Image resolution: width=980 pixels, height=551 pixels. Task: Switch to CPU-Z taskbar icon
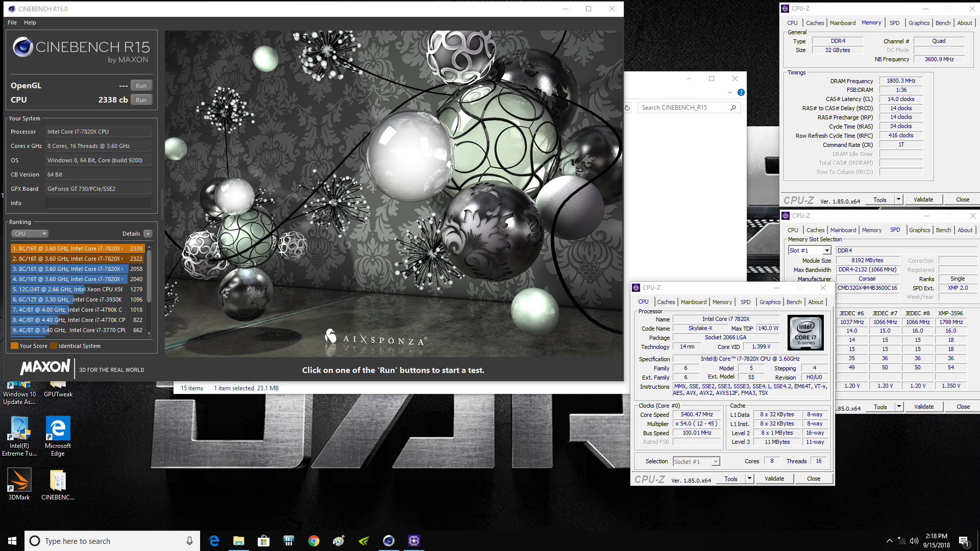point(413,541)
